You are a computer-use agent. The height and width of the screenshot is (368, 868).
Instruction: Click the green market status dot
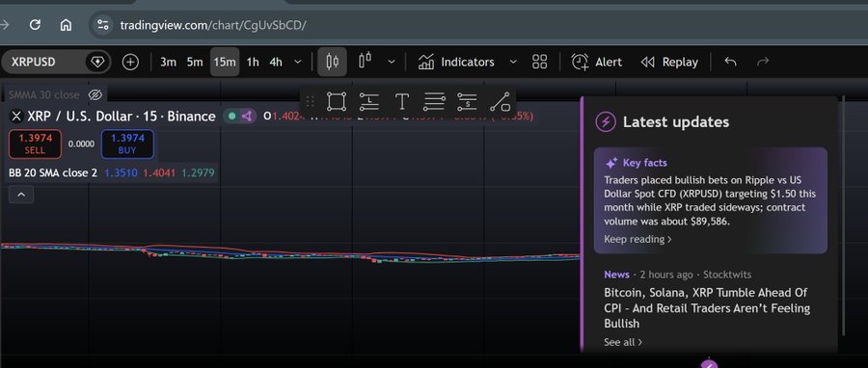[x=231, y=116]
